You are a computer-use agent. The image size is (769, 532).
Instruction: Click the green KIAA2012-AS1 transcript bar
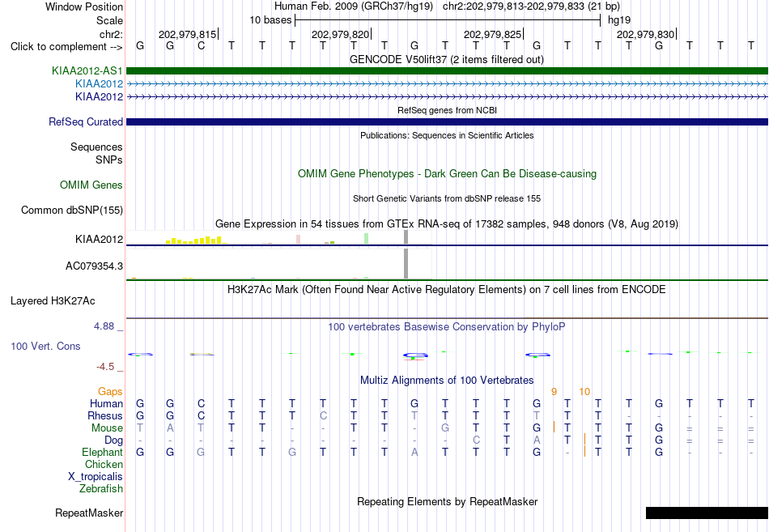pos(447,70)
